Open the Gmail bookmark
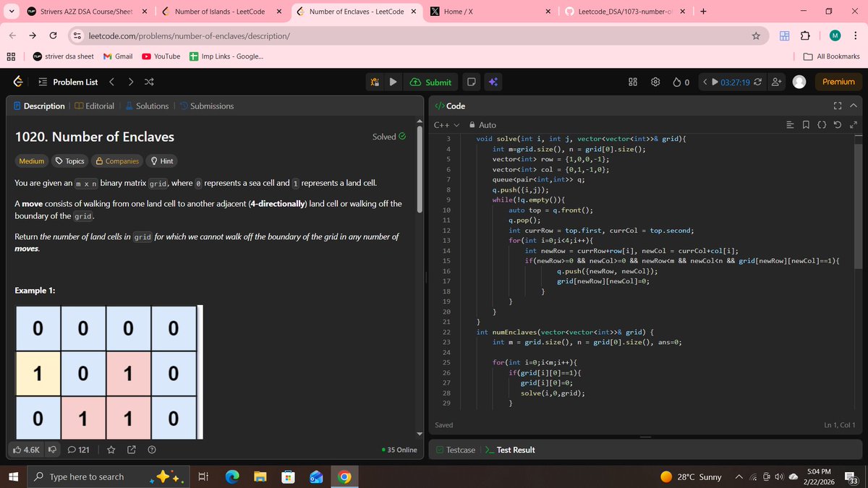 tap(118, 56)
